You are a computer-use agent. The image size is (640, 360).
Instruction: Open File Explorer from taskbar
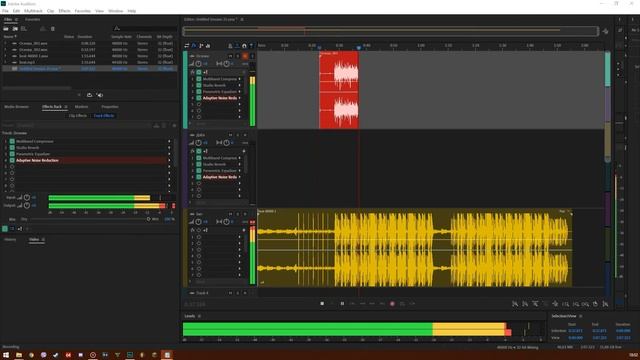click(19, 355)
